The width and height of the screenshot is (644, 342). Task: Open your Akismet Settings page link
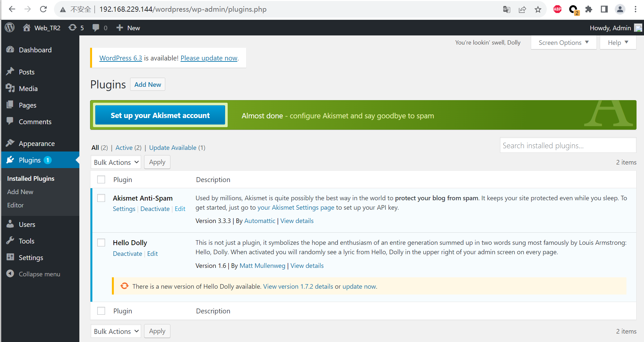coord(296,207)
